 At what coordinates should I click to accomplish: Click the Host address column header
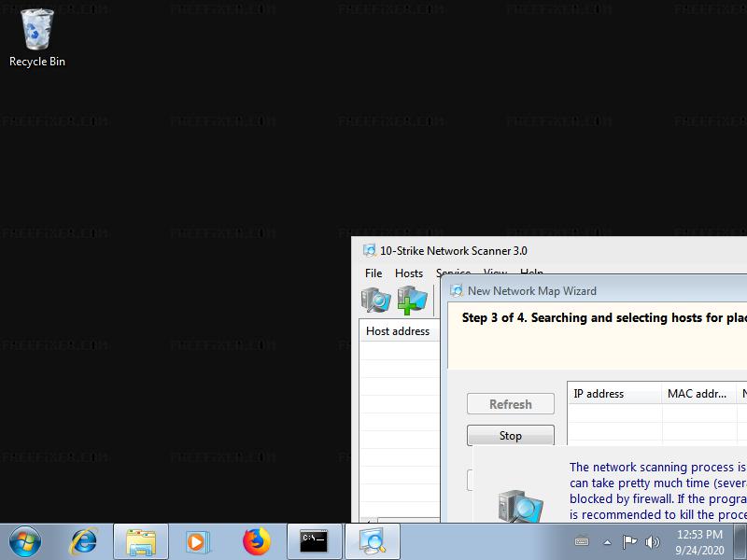pyautogui.click(x=398, y=331)
